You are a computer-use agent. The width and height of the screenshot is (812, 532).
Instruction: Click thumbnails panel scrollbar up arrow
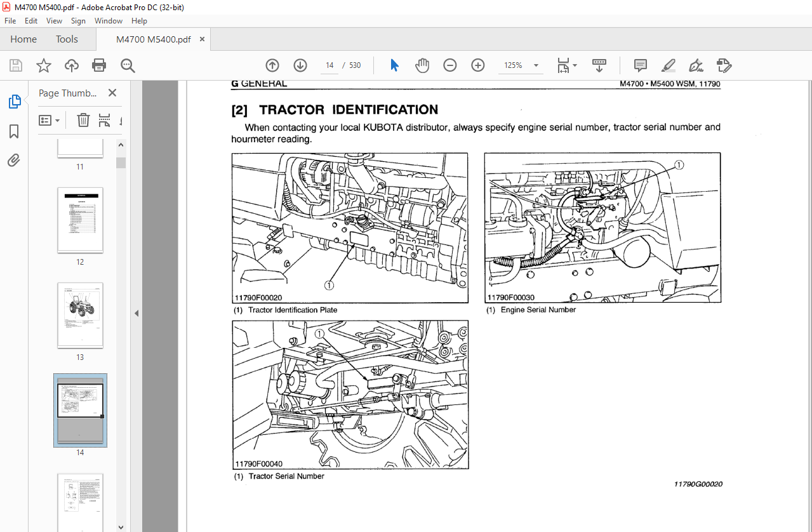tap(121, 145)
